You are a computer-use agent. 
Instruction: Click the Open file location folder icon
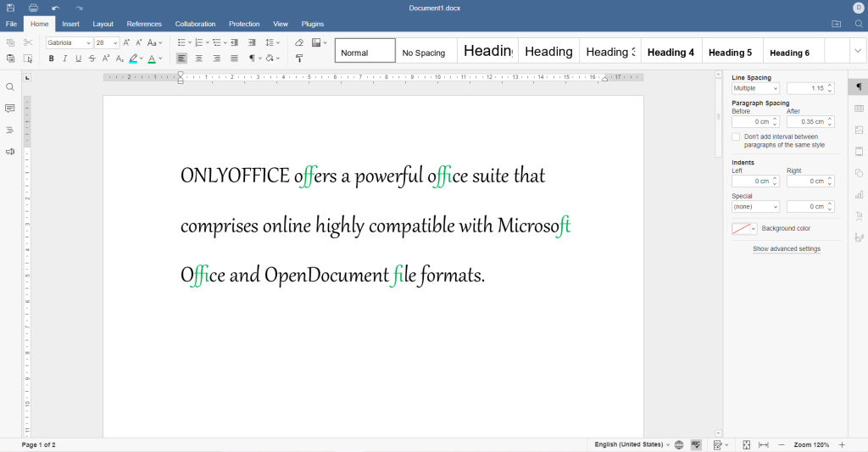[837, 24]
